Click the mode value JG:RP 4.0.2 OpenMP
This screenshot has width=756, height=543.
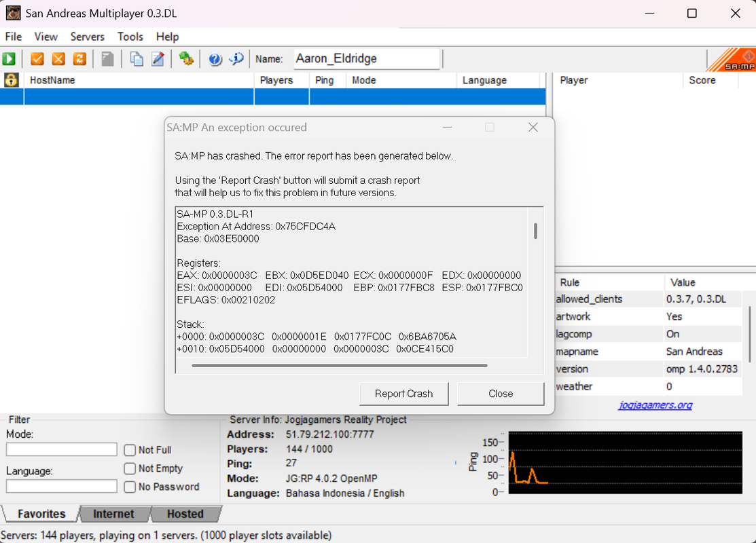click(331, 479)
